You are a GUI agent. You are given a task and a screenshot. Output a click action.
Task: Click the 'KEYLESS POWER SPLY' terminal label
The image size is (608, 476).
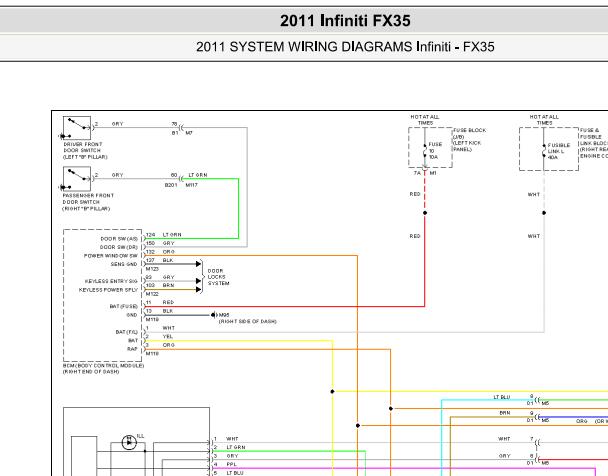(109, 290)
